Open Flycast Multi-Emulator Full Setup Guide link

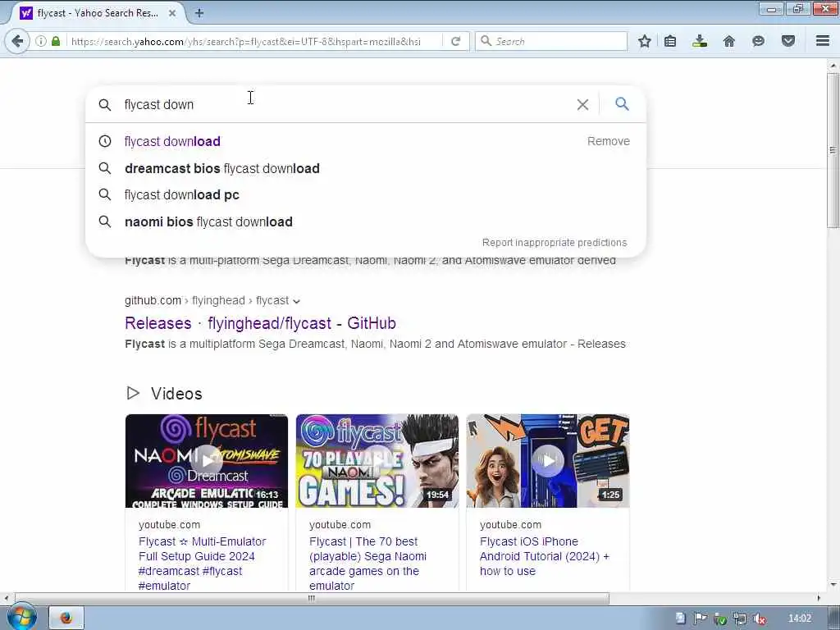tap(202, 564)
